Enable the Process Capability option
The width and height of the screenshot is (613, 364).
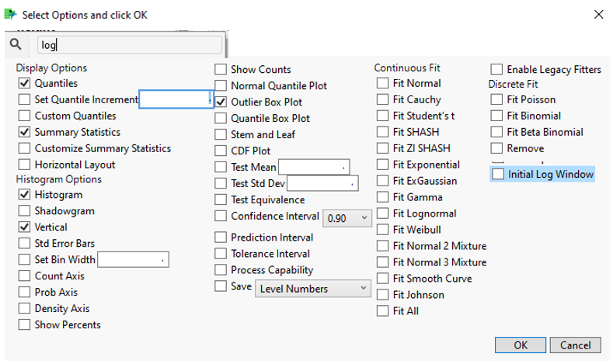click(x=221, y=270)
